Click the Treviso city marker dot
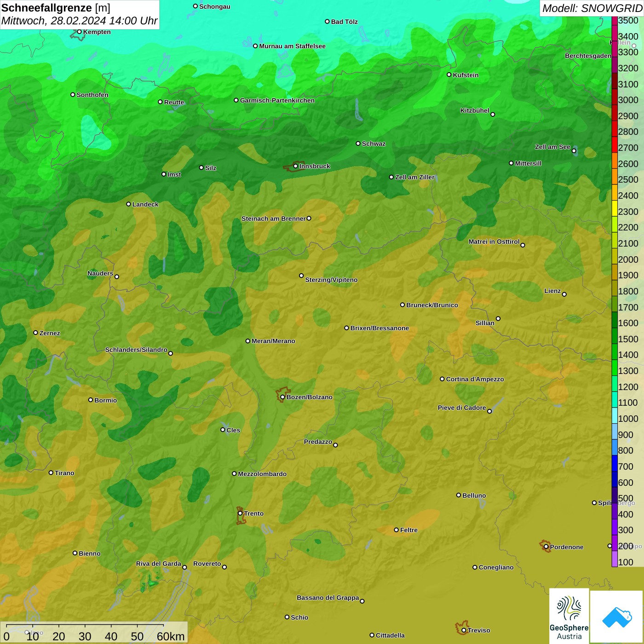The image size is (644, 644). click(464, 630)
